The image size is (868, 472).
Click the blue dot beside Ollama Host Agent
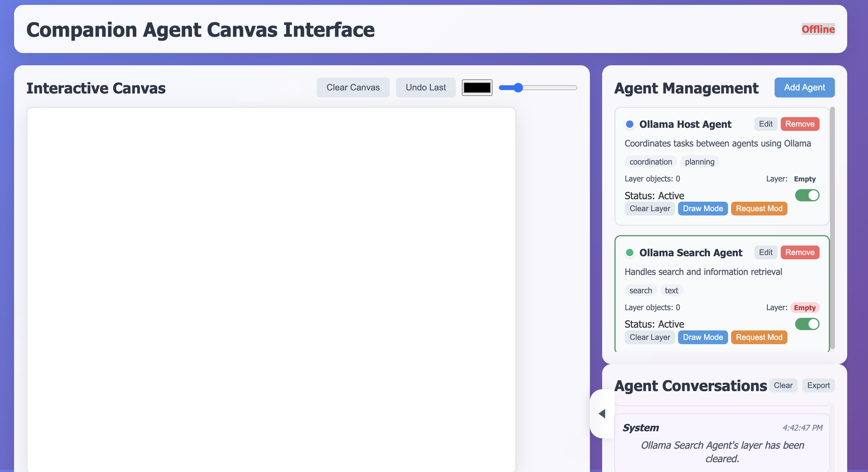(629, 124)
